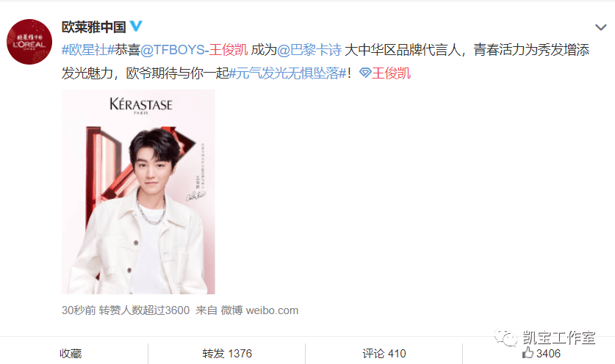The width and height of the screenshot is (615, 364).
Task: Click the 凯宝工作室 watermark text
Action: tap(559, 338)
